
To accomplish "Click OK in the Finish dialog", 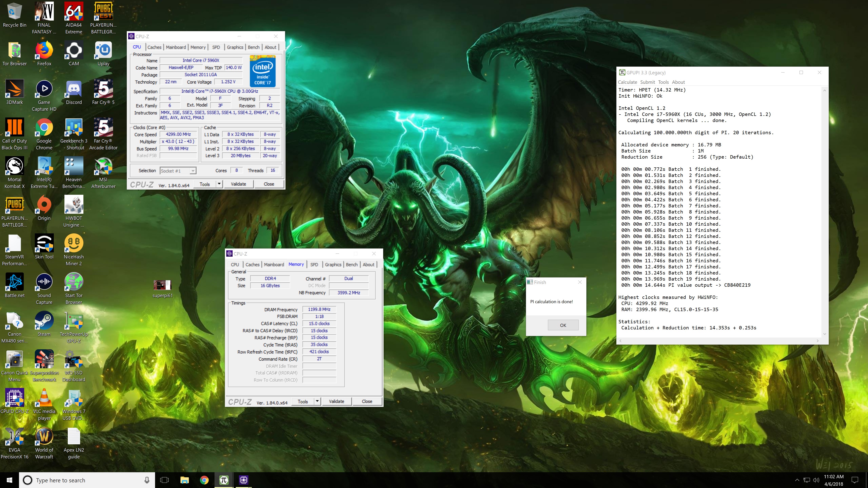I will pos(563,325).
